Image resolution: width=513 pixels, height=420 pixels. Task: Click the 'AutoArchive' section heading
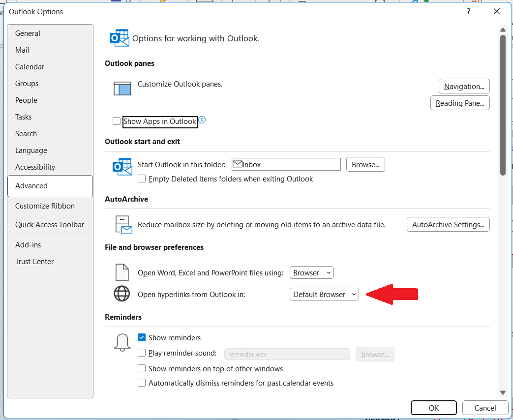(126, 199)
